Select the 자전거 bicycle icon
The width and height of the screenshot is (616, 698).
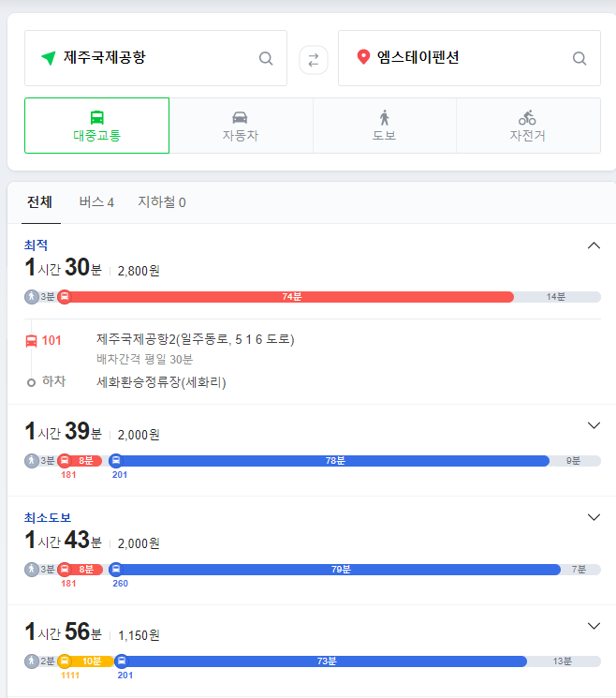click(x=527, y=117)
